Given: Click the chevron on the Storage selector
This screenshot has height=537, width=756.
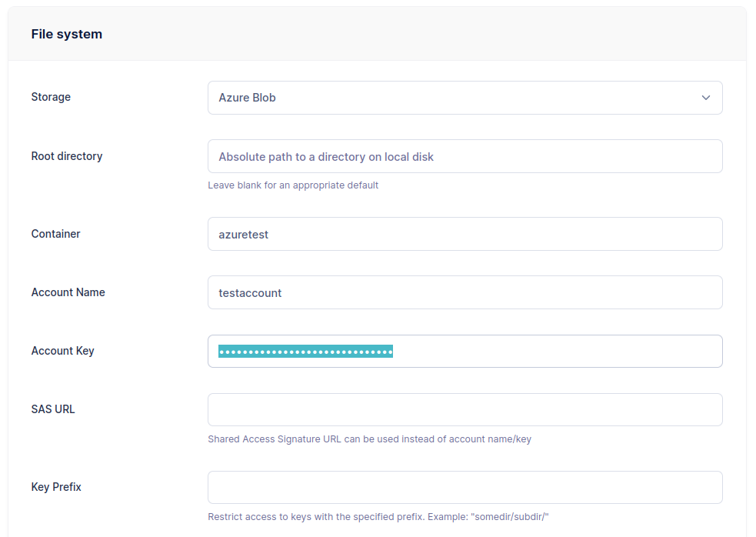Looking at the screenshot, I should 705,98.
